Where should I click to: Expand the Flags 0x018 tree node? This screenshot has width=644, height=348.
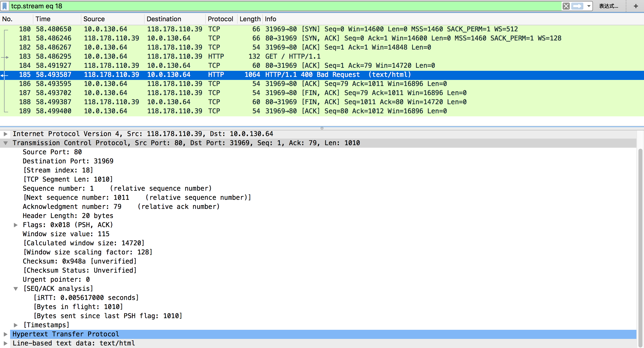16,225
